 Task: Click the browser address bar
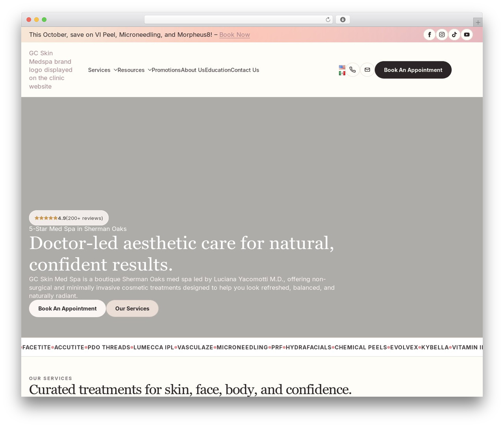[239, 20]
